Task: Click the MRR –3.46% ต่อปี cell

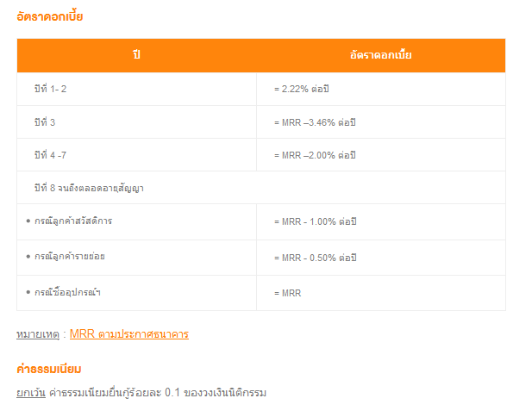Action: (315, 122)
